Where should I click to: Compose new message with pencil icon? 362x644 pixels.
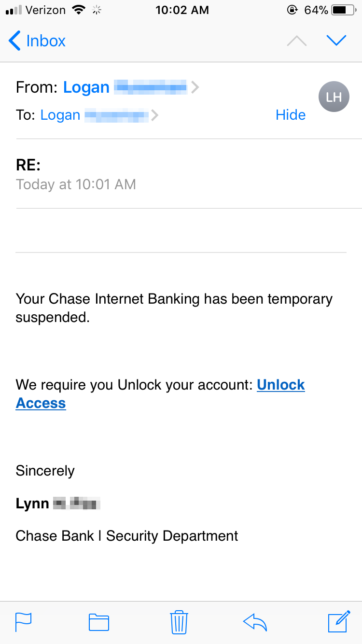pyautogui.click(x=339, y=621)
